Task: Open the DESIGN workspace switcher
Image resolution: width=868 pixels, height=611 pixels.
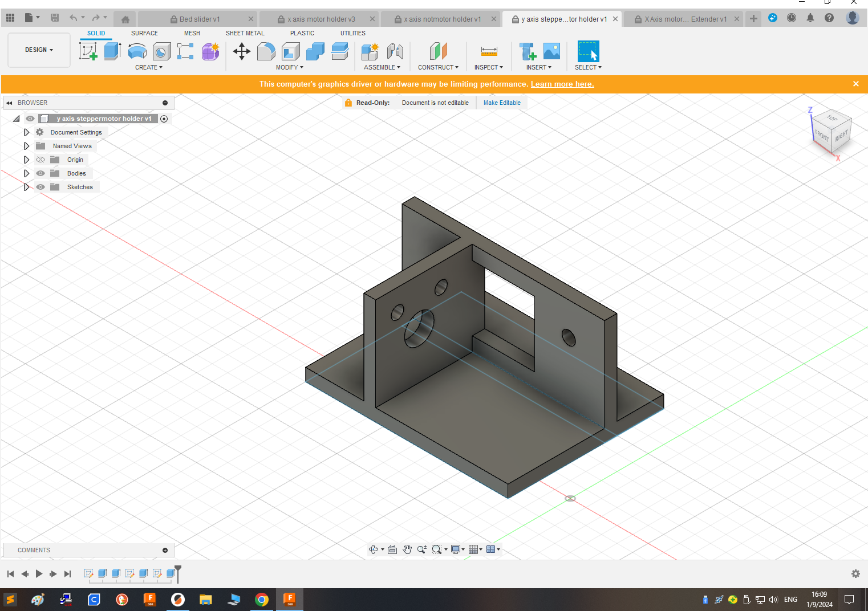Action: click(x=38, y=50)
